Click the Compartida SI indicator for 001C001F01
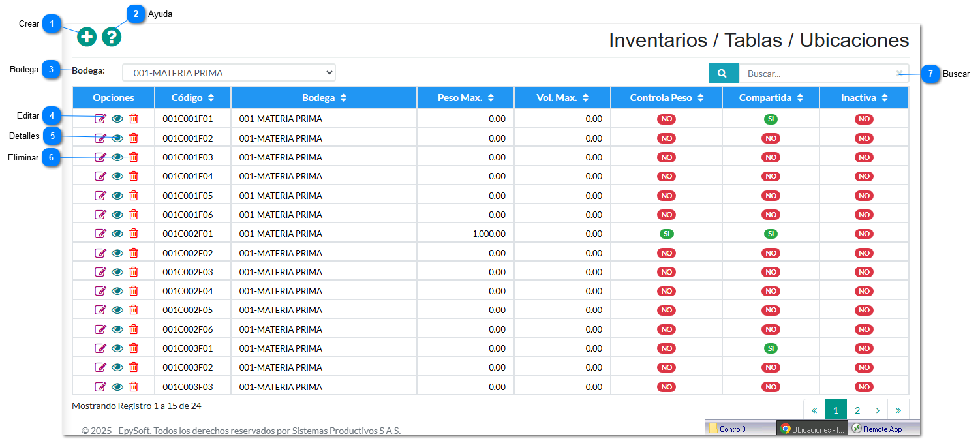The width and height of the screenshot is (980, 441). pos(771,119)
